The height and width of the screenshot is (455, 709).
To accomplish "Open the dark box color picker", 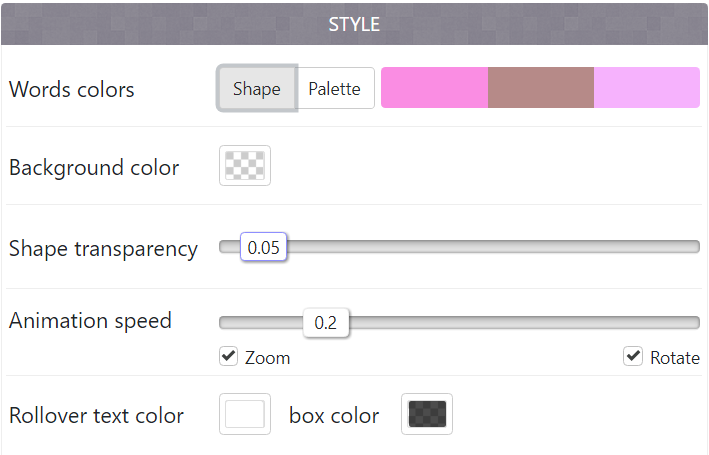I will tap(427, 414).
